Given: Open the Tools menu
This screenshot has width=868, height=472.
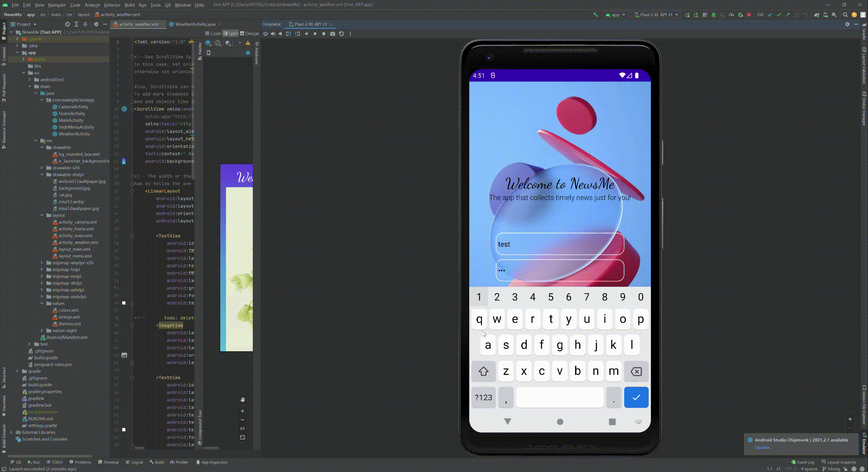Looking at the screenshot, I should [156, 5].
